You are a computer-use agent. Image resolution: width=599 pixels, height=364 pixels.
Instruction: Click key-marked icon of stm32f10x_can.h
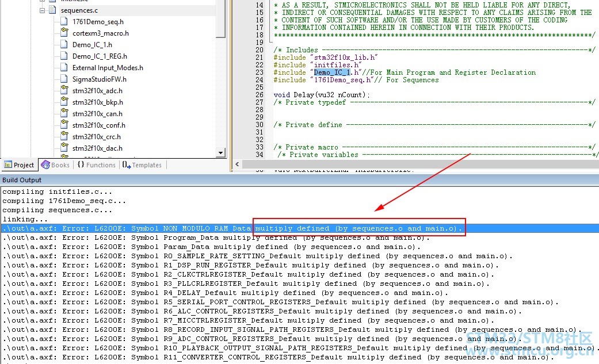pos(64,113)
